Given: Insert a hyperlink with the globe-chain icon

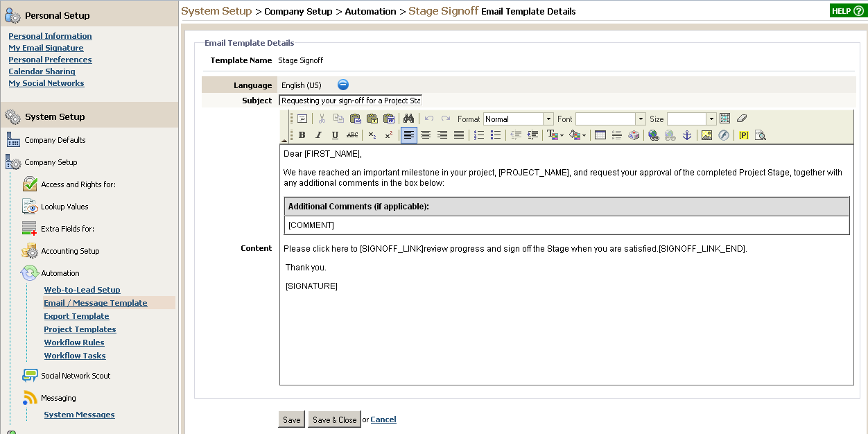Looking at the screenshot, I should (x=654, y=135).
